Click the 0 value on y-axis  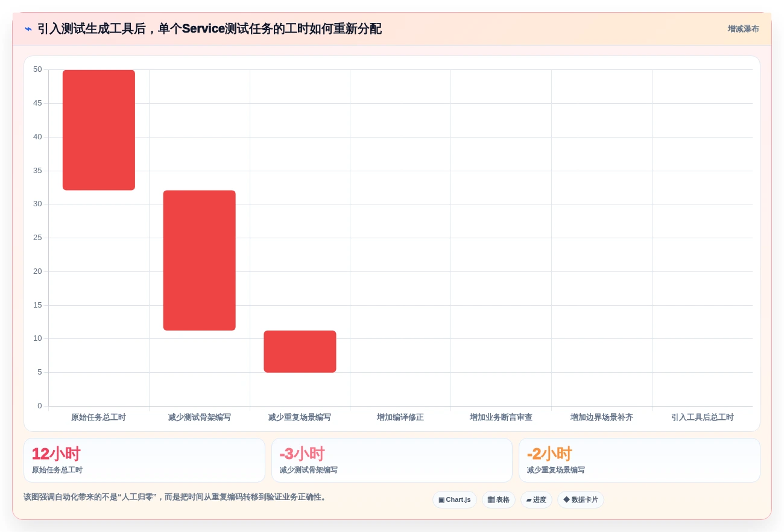click(x=40, y=406)
